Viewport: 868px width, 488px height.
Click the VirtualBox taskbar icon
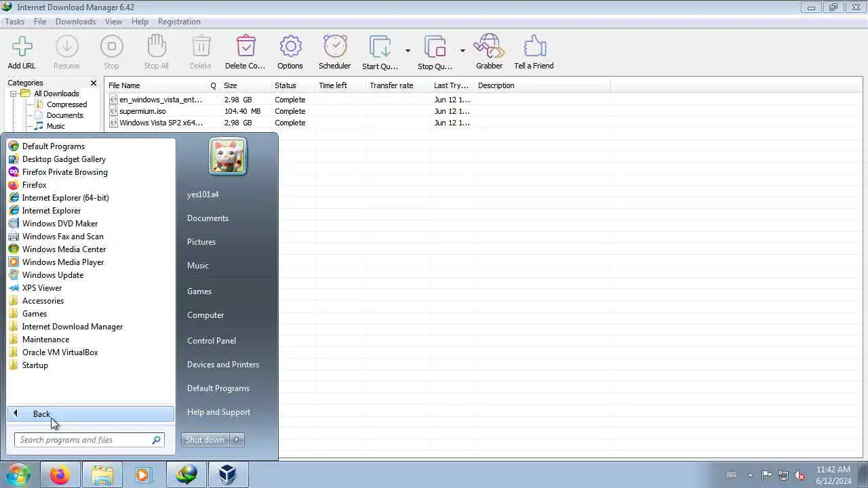(227, 474)
